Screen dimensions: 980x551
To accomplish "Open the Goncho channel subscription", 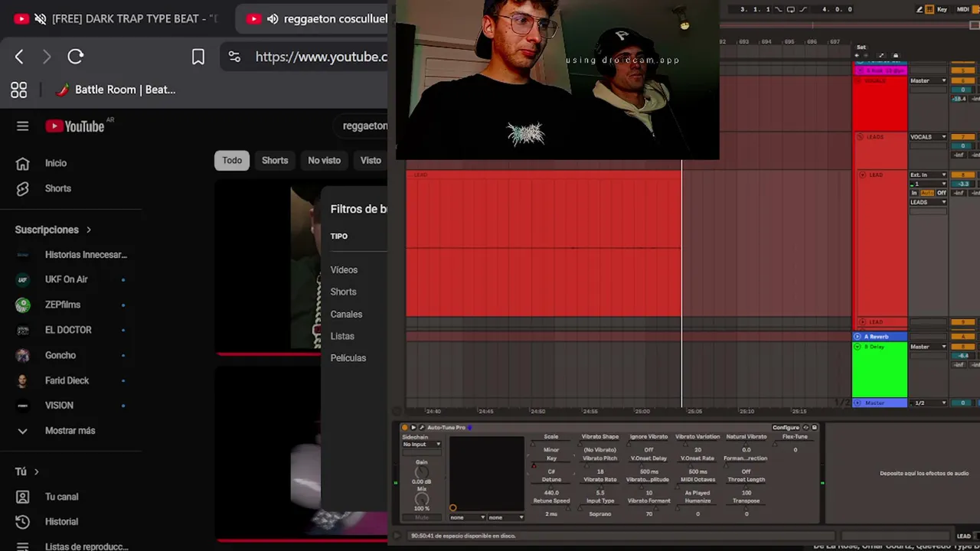I will click(x=60, y=355).
